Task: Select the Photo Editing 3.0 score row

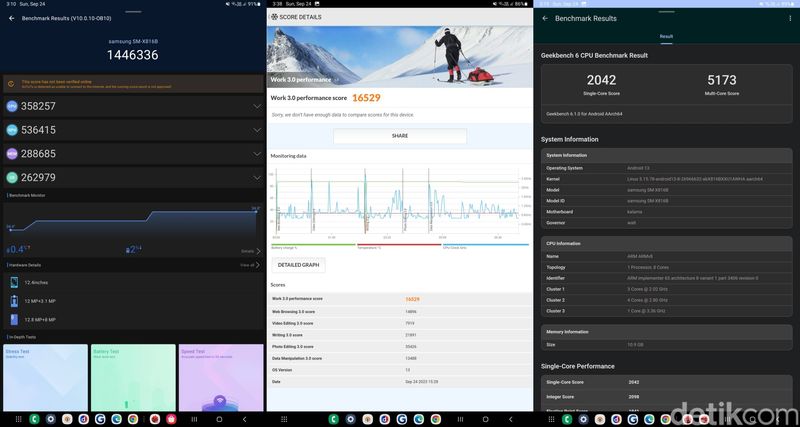Action: point(400,347)
